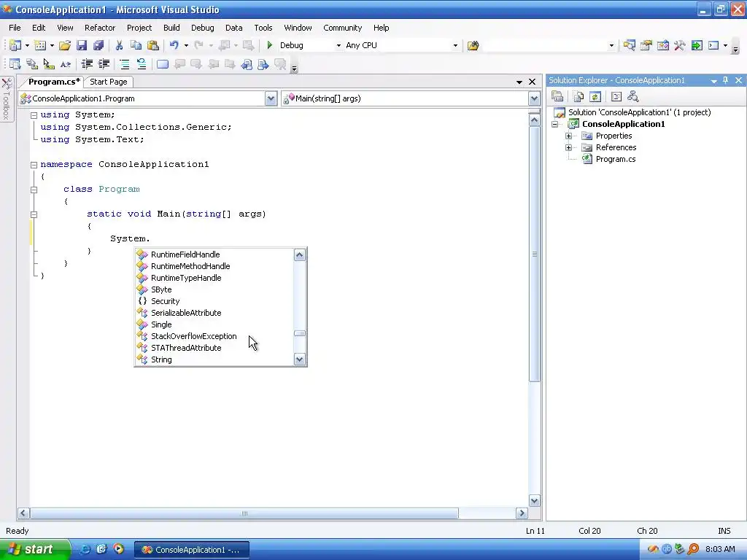Click Refresh icon in Solution Explorer toolbar
Image resolution: width=747 pixels, height=560 pixels.
pos(595,97)
